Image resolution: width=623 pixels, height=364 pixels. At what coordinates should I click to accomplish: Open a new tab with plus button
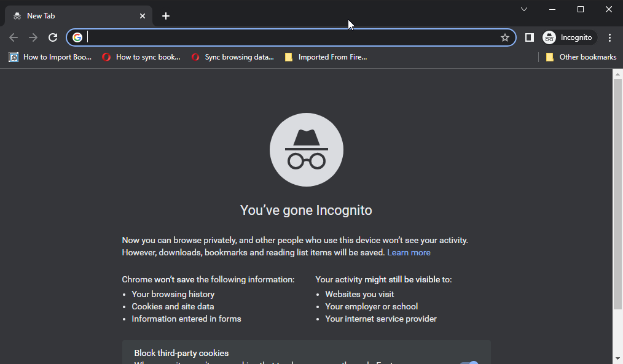[x=166, y=16]
